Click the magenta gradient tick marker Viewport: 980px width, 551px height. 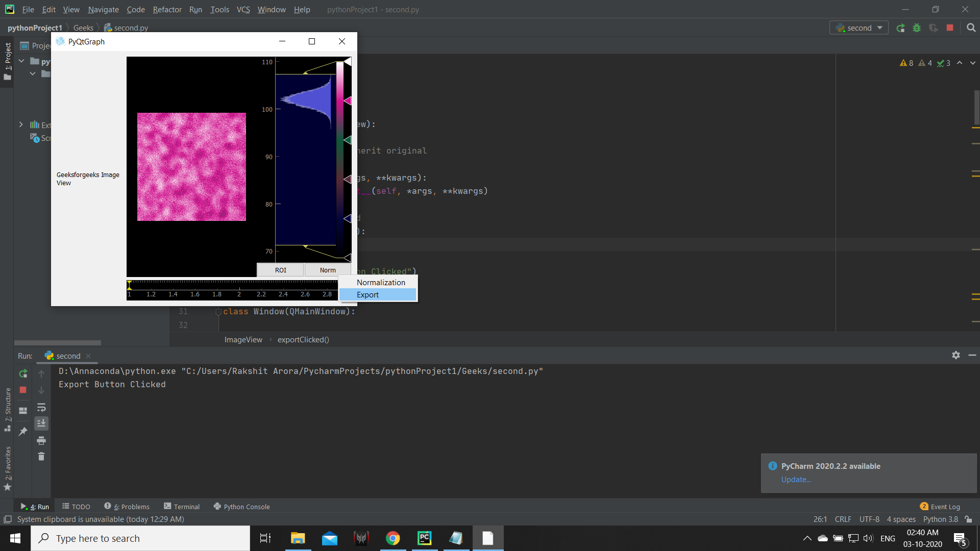[x=348, y=101]
